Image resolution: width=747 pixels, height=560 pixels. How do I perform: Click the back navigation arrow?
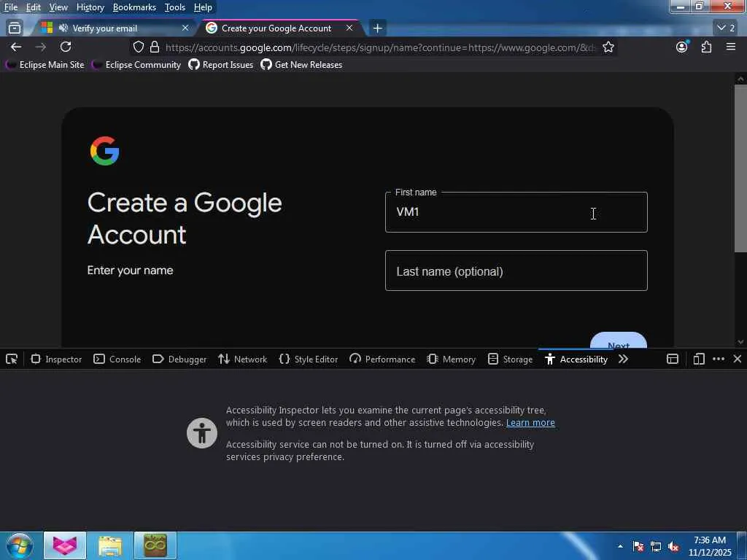[x=16, y=47]
